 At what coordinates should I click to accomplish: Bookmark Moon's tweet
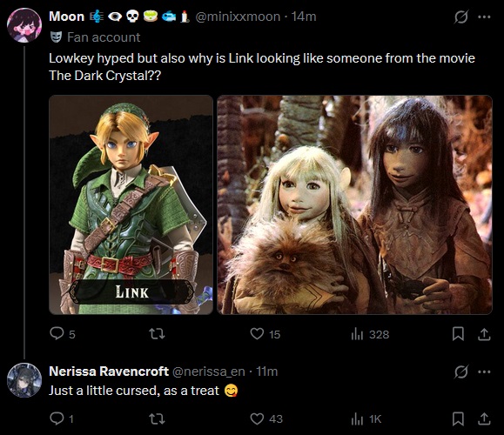coord(458,334)
